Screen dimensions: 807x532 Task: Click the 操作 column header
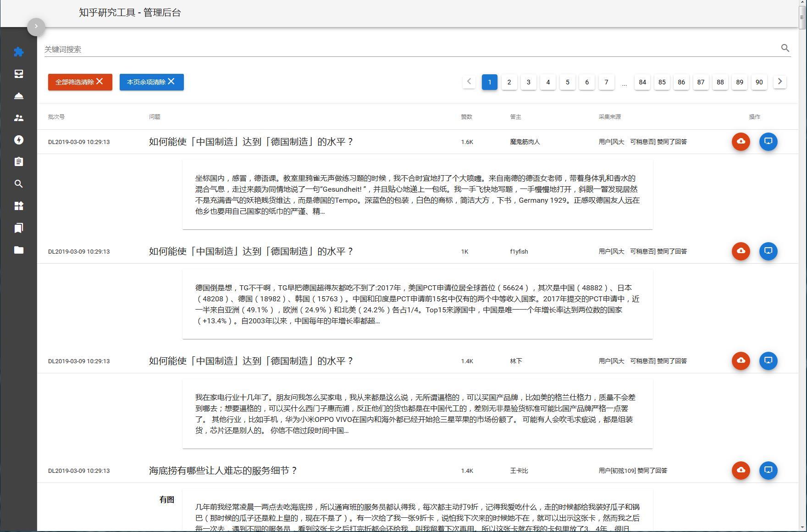[755, 117]
